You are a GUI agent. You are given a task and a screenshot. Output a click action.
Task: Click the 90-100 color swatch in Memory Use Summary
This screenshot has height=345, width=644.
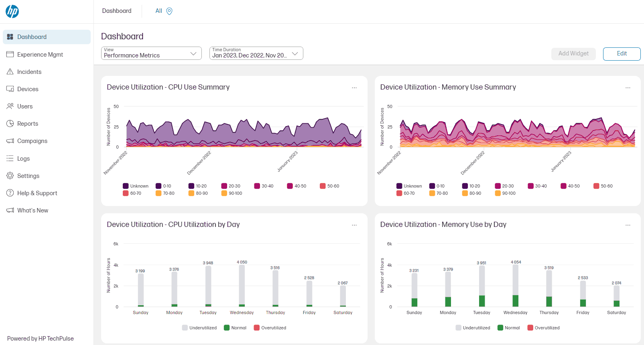point(498,193)
